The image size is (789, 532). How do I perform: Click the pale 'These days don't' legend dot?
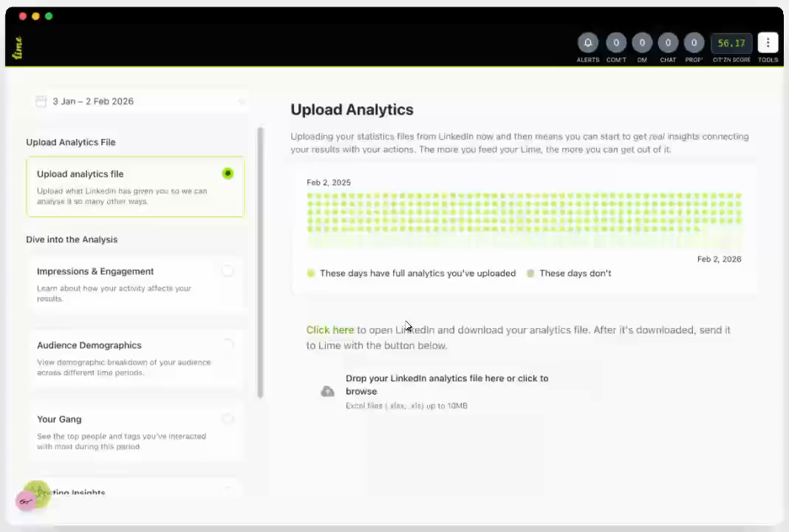click(530, 273)
